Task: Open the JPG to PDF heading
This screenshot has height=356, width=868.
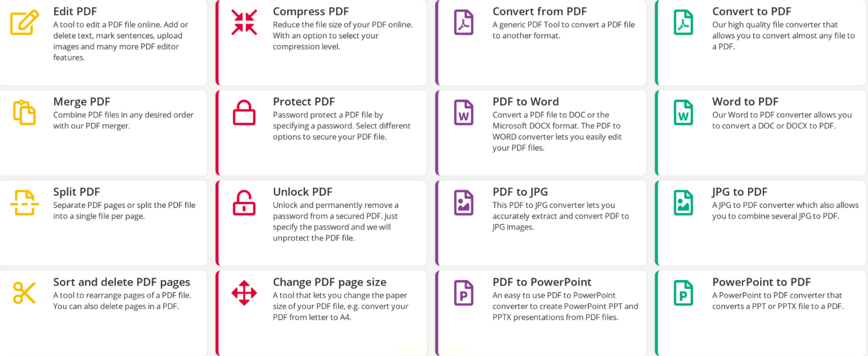Action: (740, 192)
